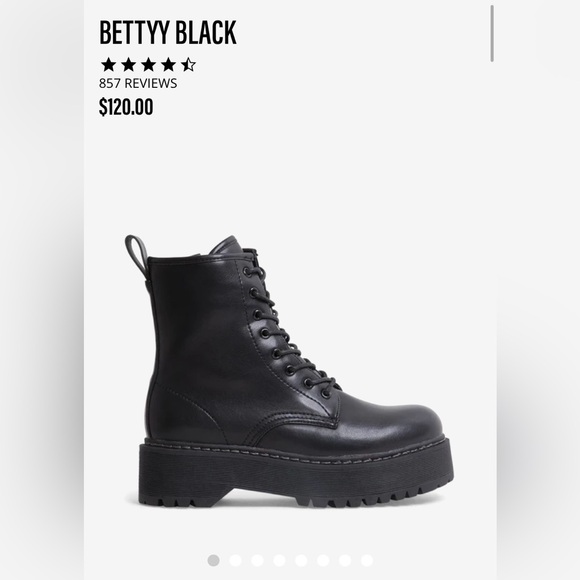Select the last carousel dot indicator
The width and height of the screenshot is (580, 580).
[x=367, y=560]
